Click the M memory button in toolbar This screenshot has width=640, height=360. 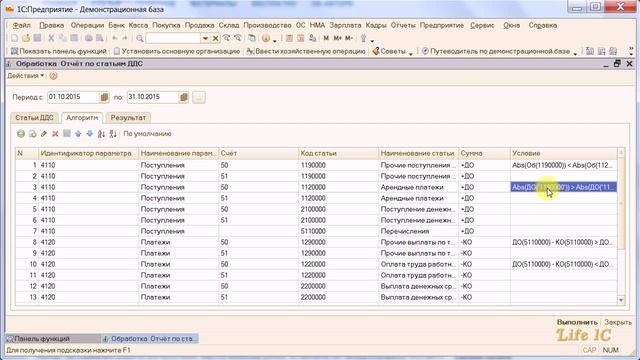coord(326,38)
